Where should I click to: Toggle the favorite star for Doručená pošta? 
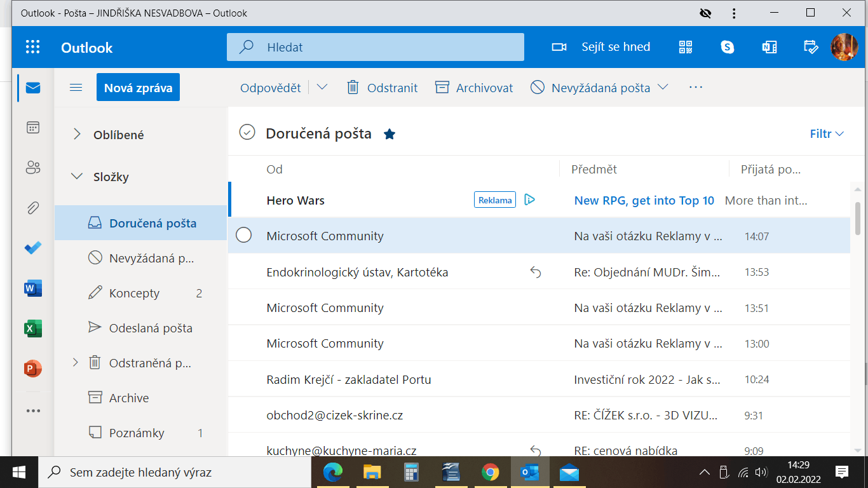pyautogui.click(x=390, y=133)
